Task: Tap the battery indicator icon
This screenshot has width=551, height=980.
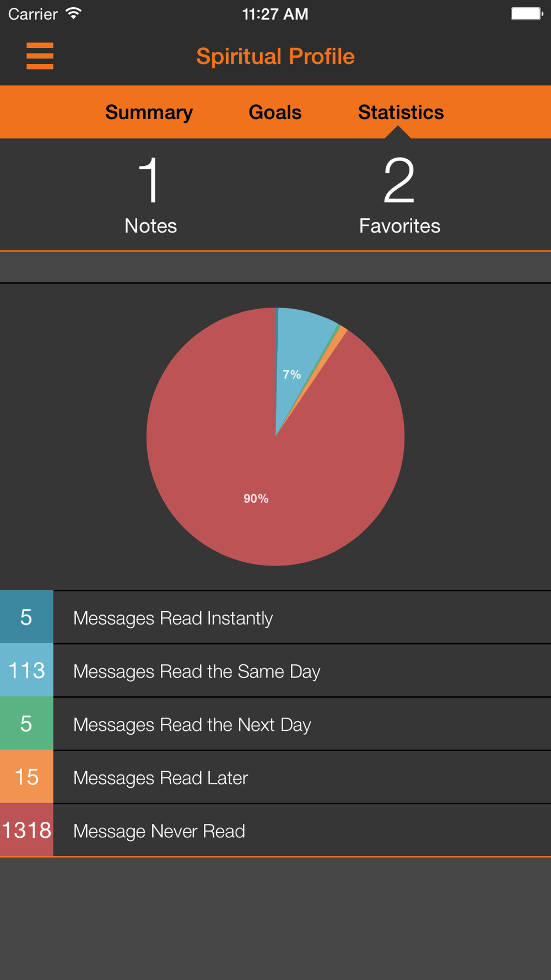Action: [x=527, y=14]
